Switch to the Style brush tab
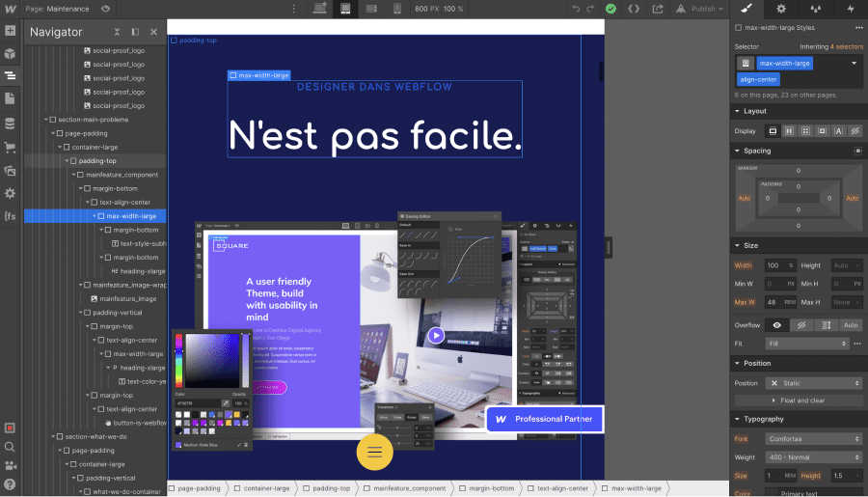Image resolution: width=868 pixels, height=497 pixels. (x=746, y=9)
